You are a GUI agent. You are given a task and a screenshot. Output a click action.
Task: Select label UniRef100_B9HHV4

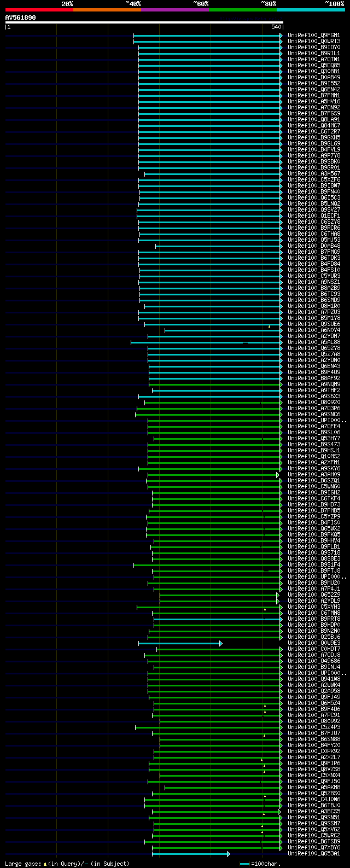pos(314,541)
